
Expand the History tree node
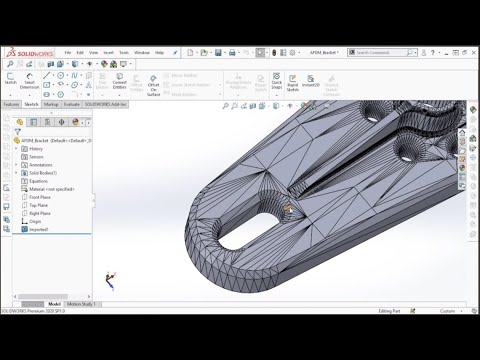16,149
